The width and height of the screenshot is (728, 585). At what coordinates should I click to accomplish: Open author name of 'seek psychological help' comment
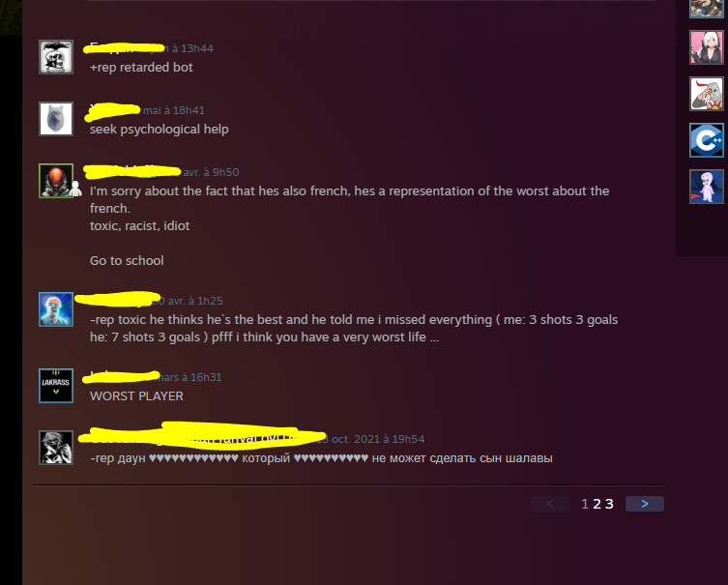point(113,110)
